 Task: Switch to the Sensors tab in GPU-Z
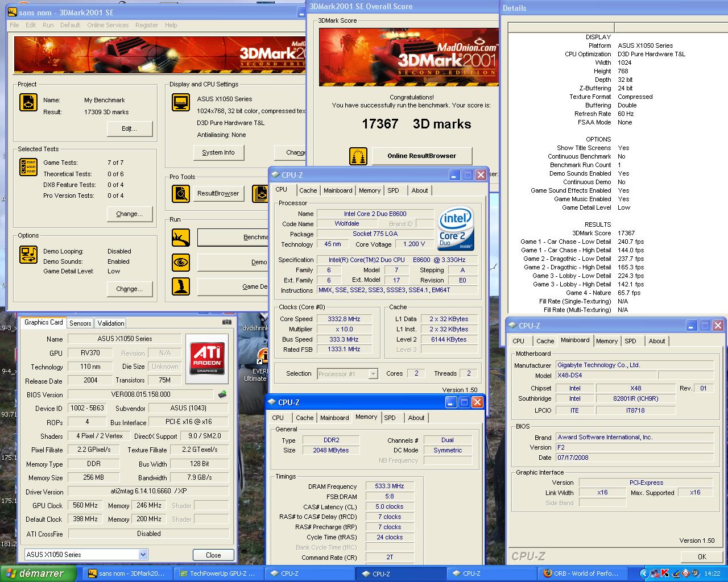point(80,323)
